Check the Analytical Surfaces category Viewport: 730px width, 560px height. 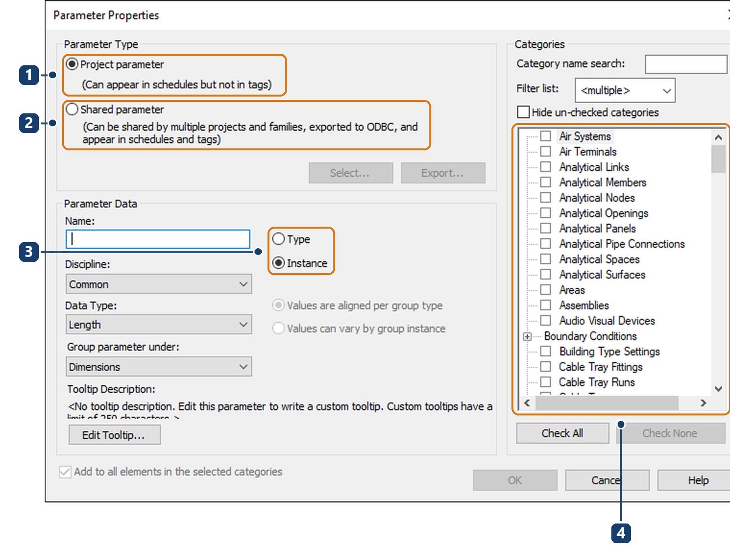click(546, 274)
